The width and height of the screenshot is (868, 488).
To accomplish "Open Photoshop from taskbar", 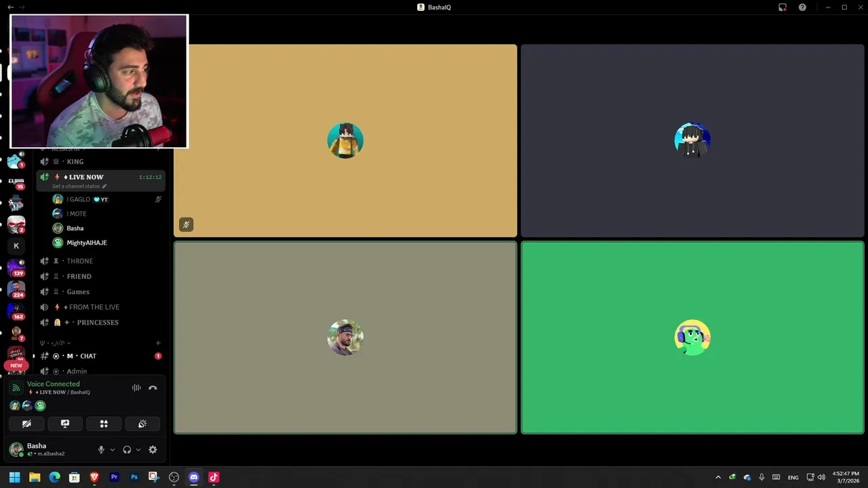I will (134, 477).
